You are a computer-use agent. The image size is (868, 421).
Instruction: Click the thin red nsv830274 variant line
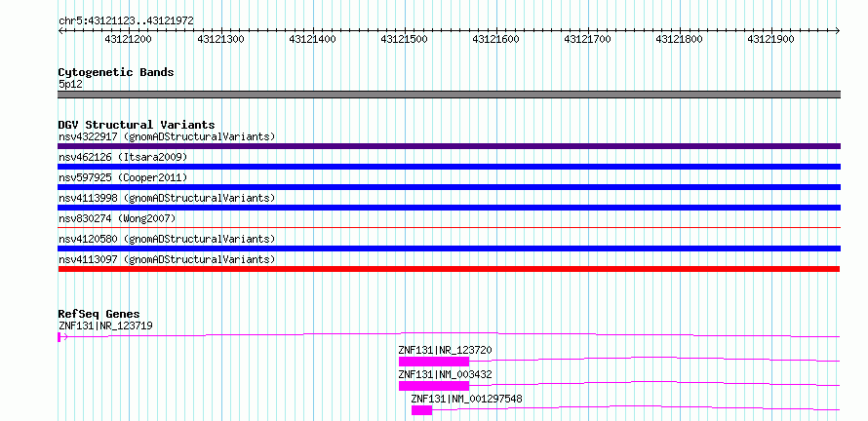coord(449,227)
